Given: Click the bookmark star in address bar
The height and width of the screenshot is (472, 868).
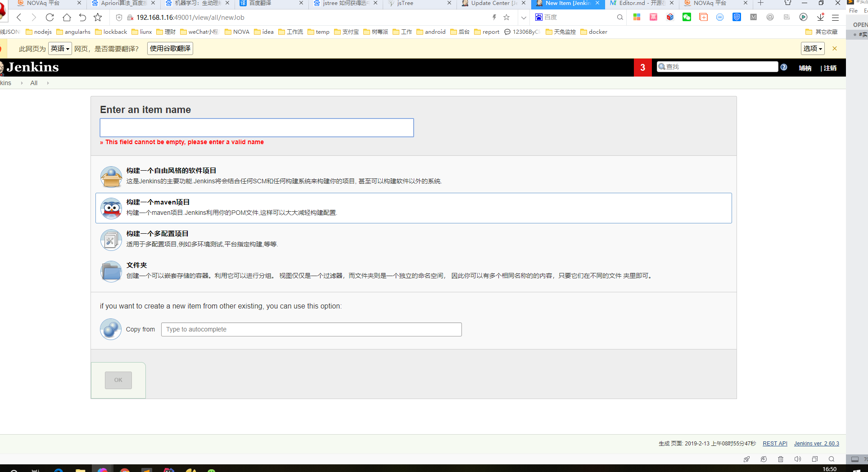Looking at the screenshot, I should click(x=506, y=18).
